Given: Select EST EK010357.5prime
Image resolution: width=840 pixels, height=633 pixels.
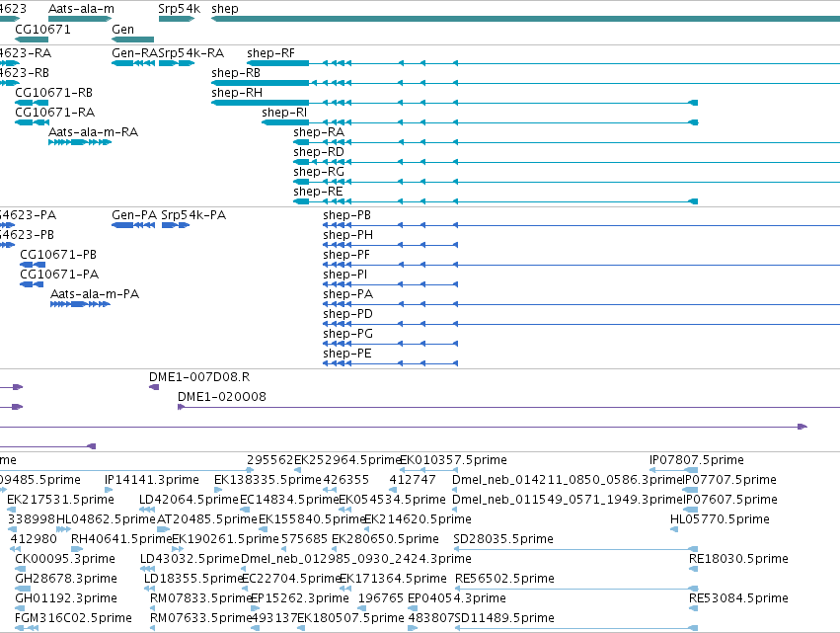Looking at the screenshot, I should [x=453, y=460].
